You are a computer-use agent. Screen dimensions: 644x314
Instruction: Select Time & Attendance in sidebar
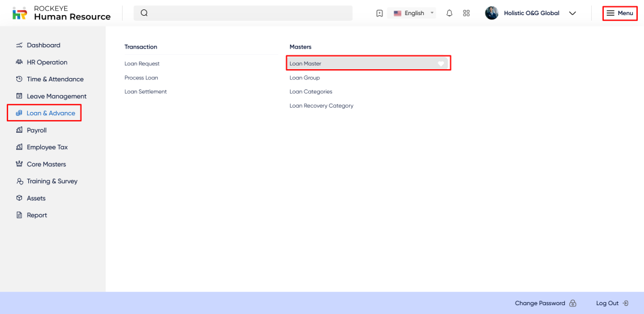click(55, 79)
